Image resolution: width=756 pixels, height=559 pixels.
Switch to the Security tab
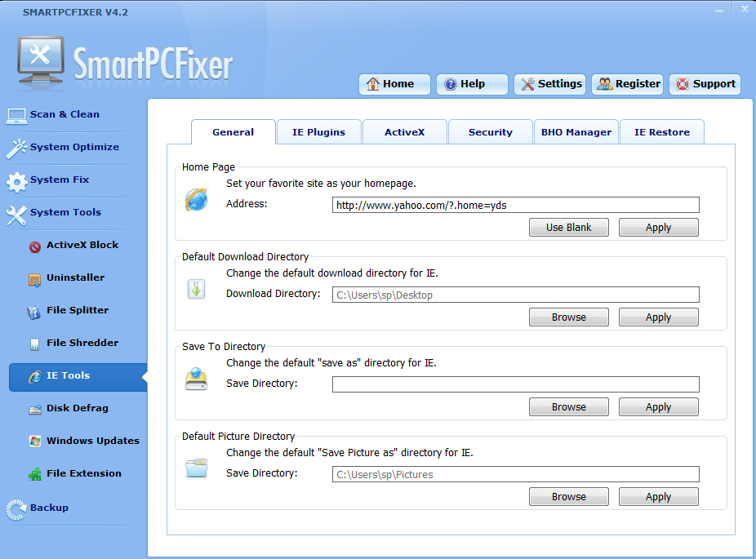(x=491, y=132)
